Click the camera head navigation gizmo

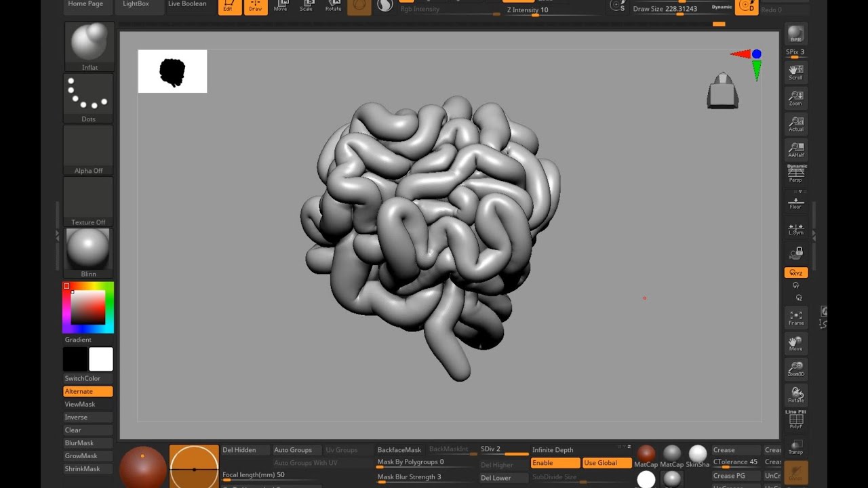[723, 91]
